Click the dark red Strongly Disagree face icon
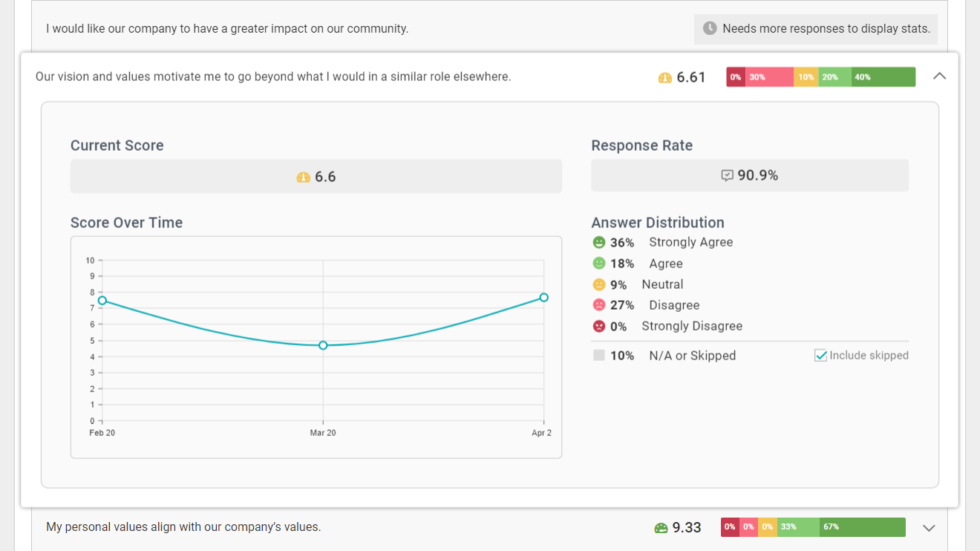The width and height of the screenshot is (980, 551). coord(599,326)
